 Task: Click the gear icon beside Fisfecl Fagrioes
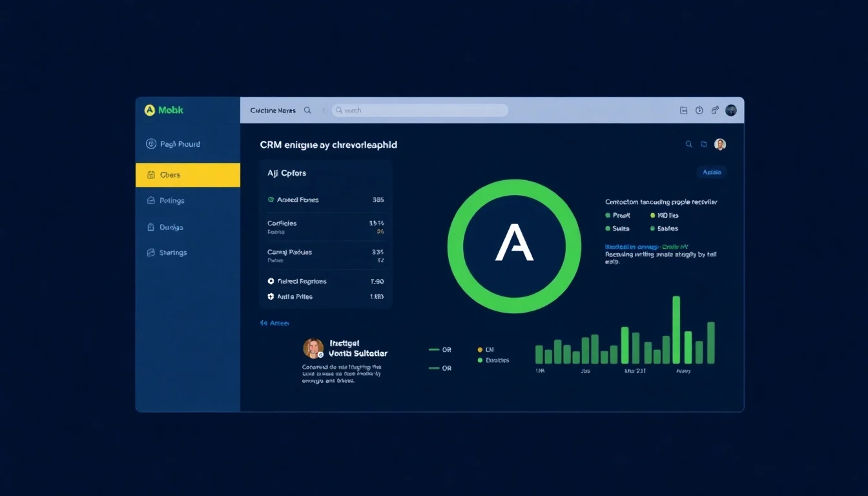point(271,282)
